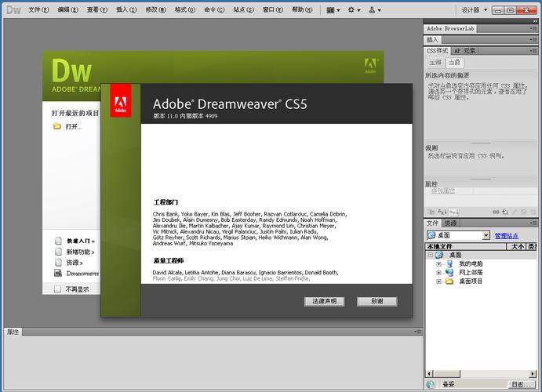Click the folder icon beside 打开...
Viewport: 542px width, 392px height.
pos(57,126)
